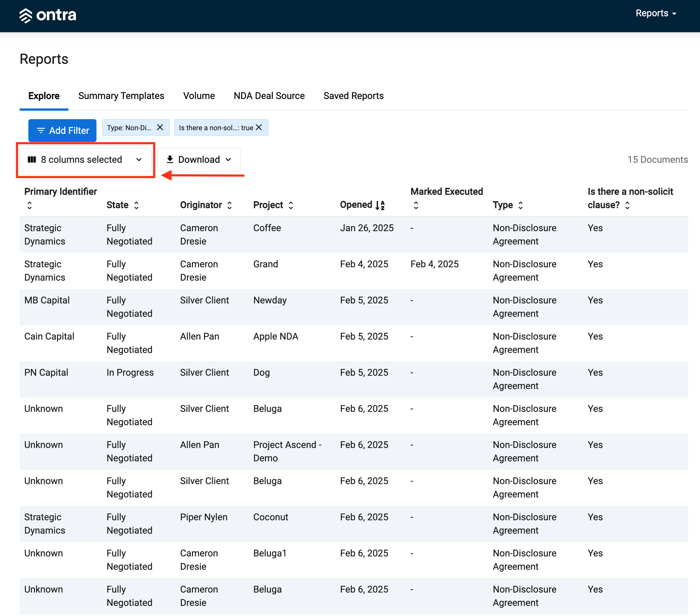Switch to the Summary Templates tab
Image resolution: width=700 pixels, height=616 pixels.
(x=121, y=96)
